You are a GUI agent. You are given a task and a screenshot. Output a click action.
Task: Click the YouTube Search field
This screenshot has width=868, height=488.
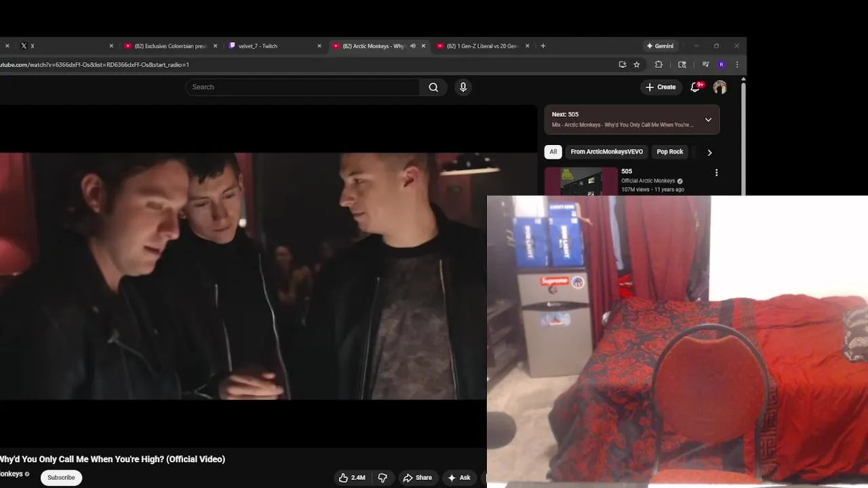[x=302, y=87]
